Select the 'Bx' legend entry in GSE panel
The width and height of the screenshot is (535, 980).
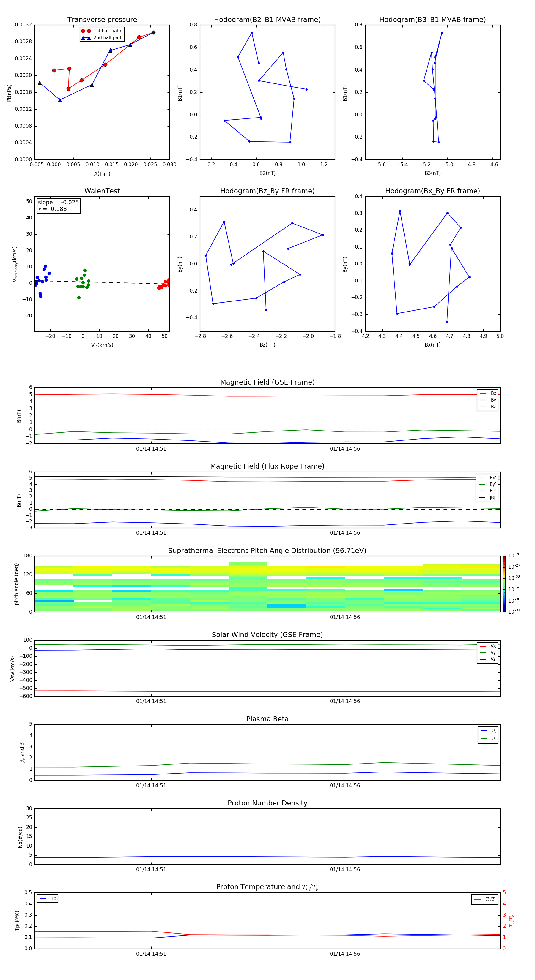click(488, 394)
